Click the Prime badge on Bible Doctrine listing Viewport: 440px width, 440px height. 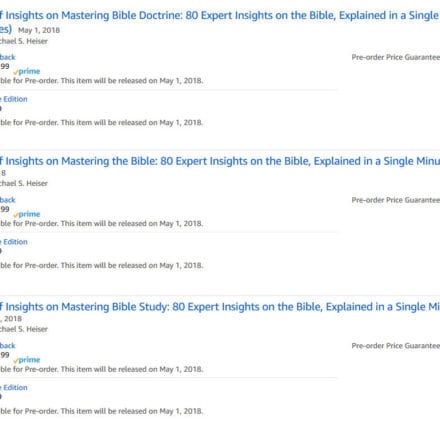(x=27, y=71)
